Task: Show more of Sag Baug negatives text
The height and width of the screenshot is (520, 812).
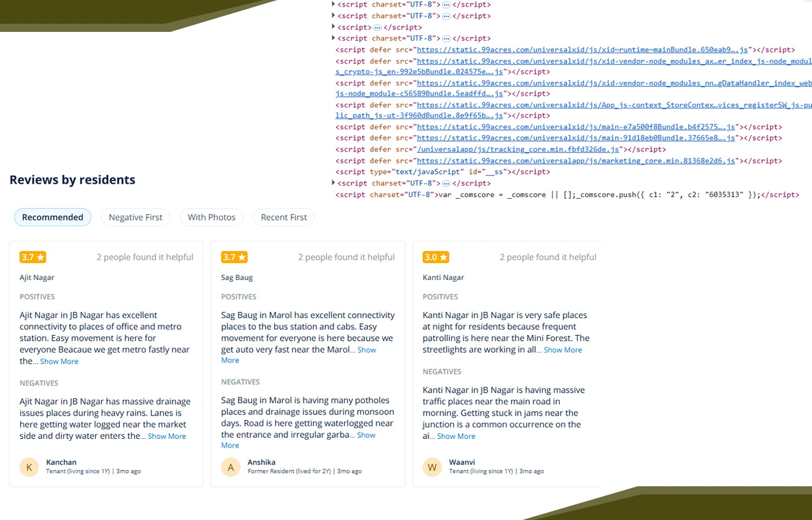Action: (366, 436)
